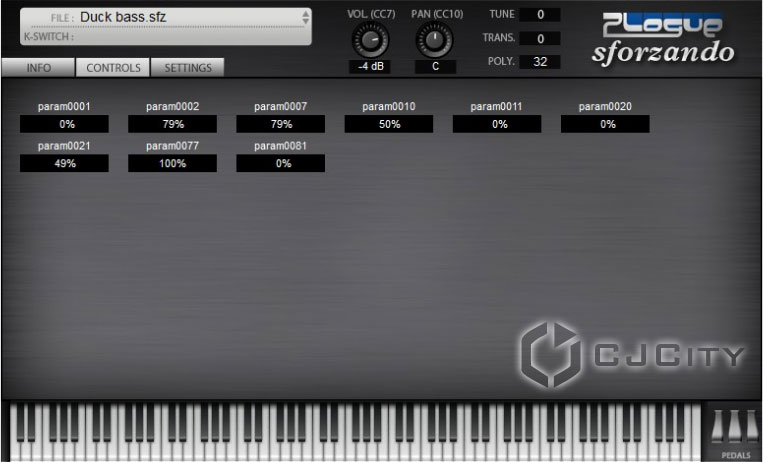
Task: Click the param0001 slider at 0%
Action: (66, 124)
